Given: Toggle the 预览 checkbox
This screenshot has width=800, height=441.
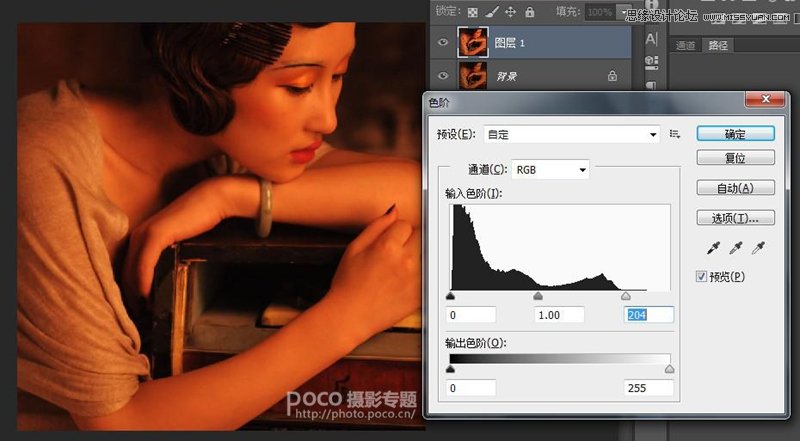Looking at the screenshot, I should click(x=702, y=277).
